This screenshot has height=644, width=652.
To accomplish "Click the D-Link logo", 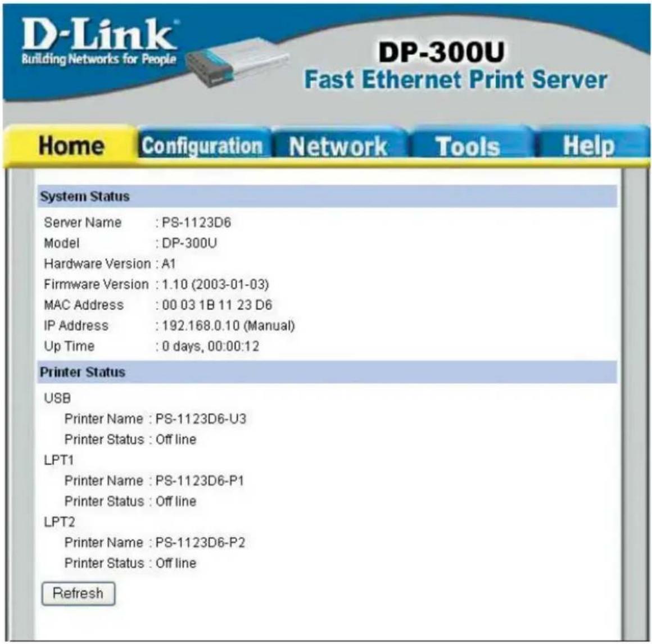I will point(99,34).
